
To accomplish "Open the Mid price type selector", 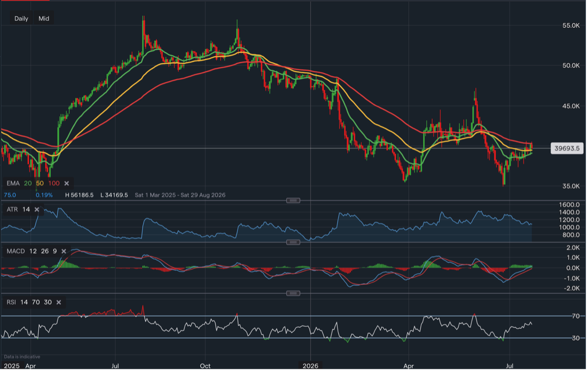I will pos(44,18).
